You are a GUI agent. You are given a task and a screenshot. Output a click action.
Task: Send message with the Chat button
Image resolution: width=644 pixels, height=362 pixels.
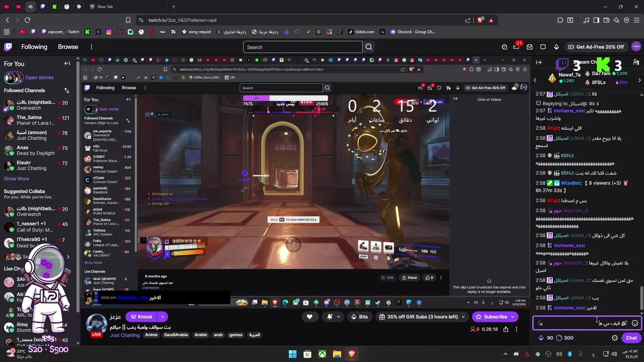[631, 338]
